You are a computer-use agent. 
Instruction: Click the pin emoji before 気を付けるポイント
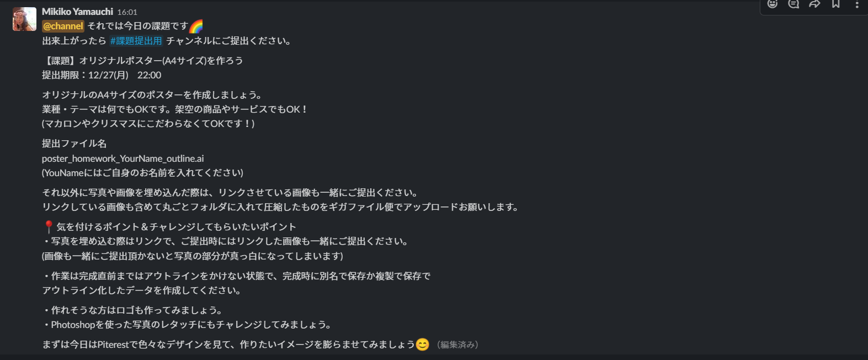pos(47,226)
